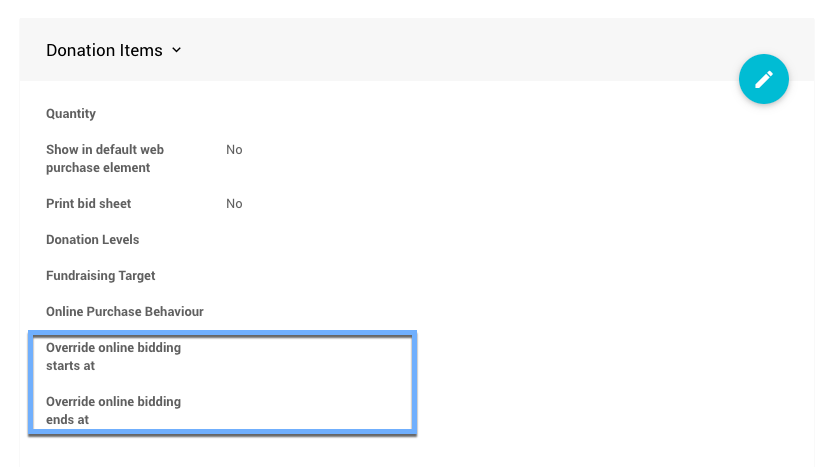
Task: Click the No value for web purchase element
Action: coord(234,150)
